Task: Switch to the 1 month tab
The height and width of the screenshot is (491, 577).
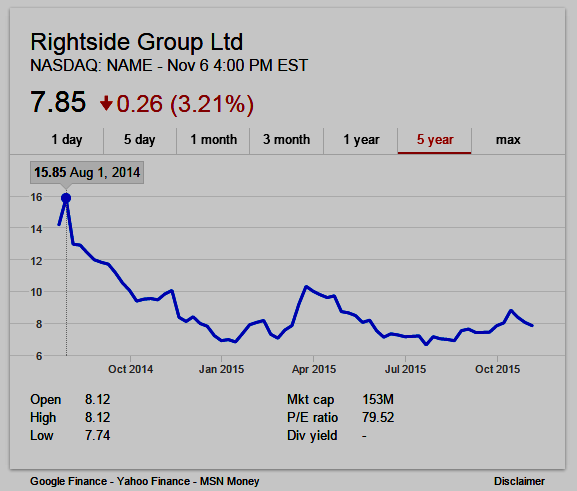Action: [x=213, y=140]
